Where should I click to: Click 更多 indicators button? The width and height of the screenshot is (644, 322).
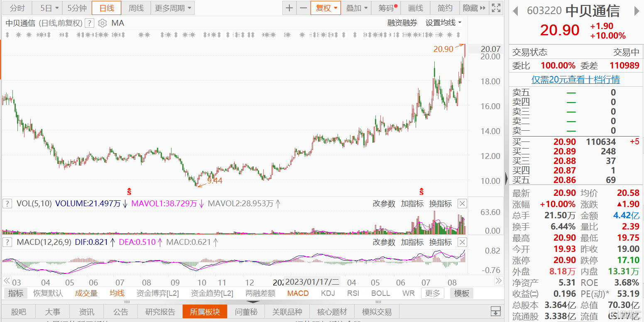pyautogui.click(x=432, y=293)
